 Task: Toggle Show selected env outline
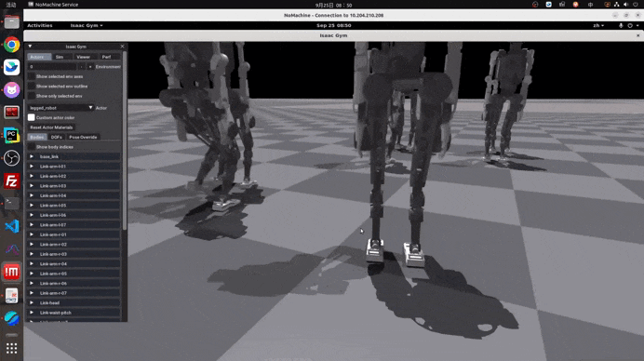point(32,87)
